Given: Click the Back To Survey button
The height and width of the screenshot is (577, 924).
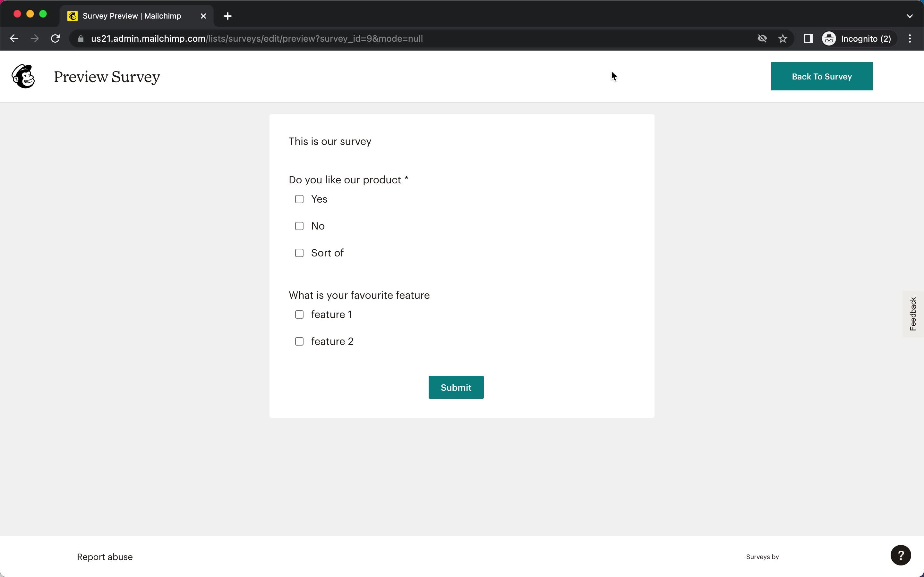Looking at the screenshot, I should tap(822, 76).
